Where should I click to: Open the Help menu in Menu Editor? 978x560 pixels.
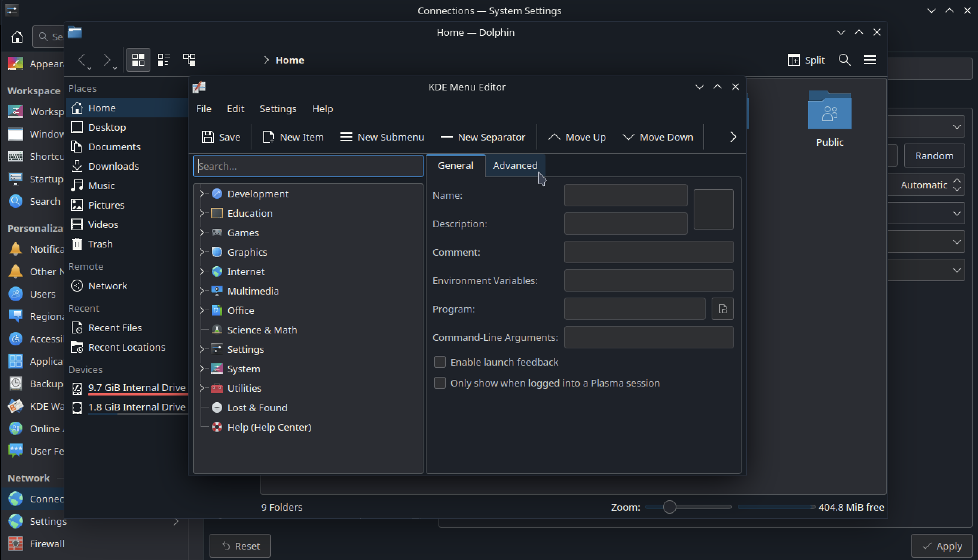pyautogui.click(x=322, y=109)
